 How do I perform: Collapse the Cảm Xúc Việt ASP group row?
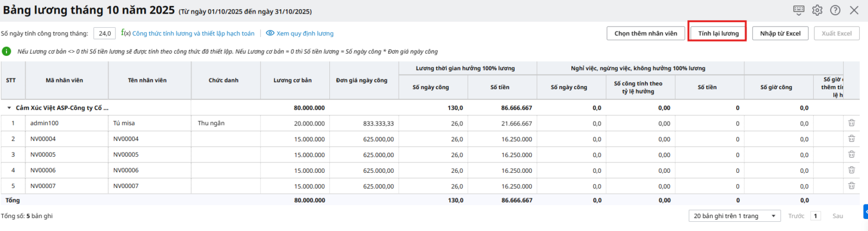coord(9,108)
